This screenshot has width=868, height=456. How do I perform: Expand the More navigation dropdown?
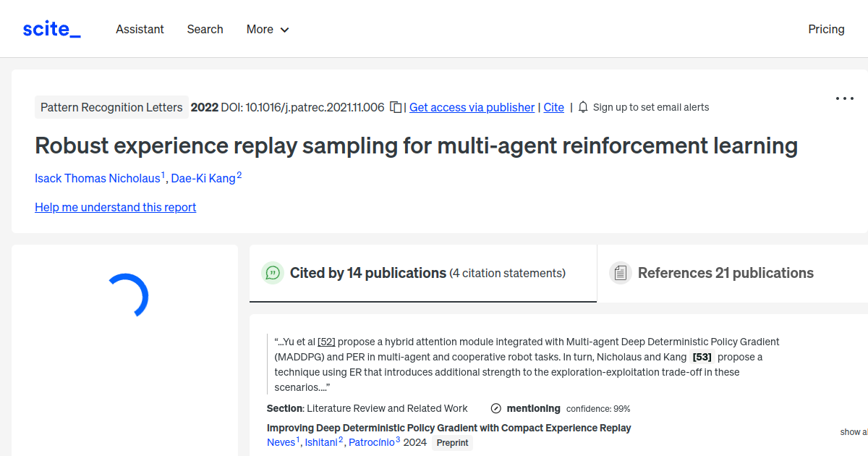(267, 29)
